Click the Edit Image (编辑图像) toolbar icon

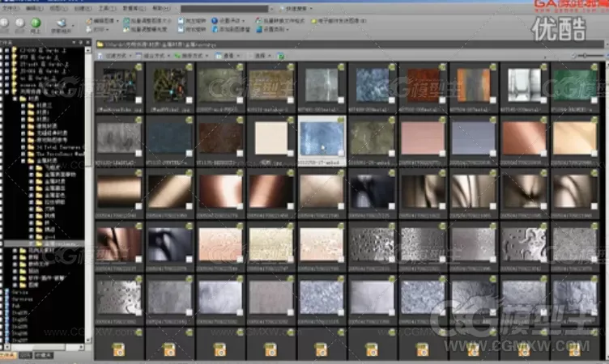89,20
